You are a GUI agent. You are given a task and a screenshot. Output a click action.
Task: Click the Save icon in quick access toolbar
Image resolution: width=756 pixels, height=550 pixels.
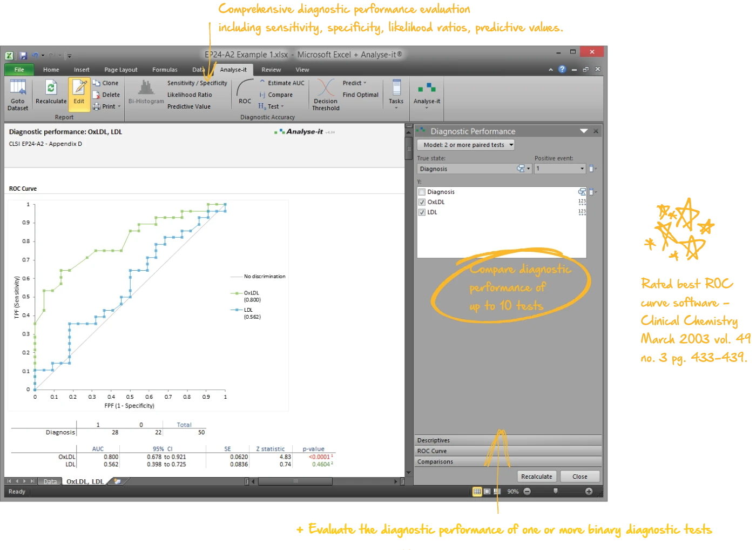point(23,55)
